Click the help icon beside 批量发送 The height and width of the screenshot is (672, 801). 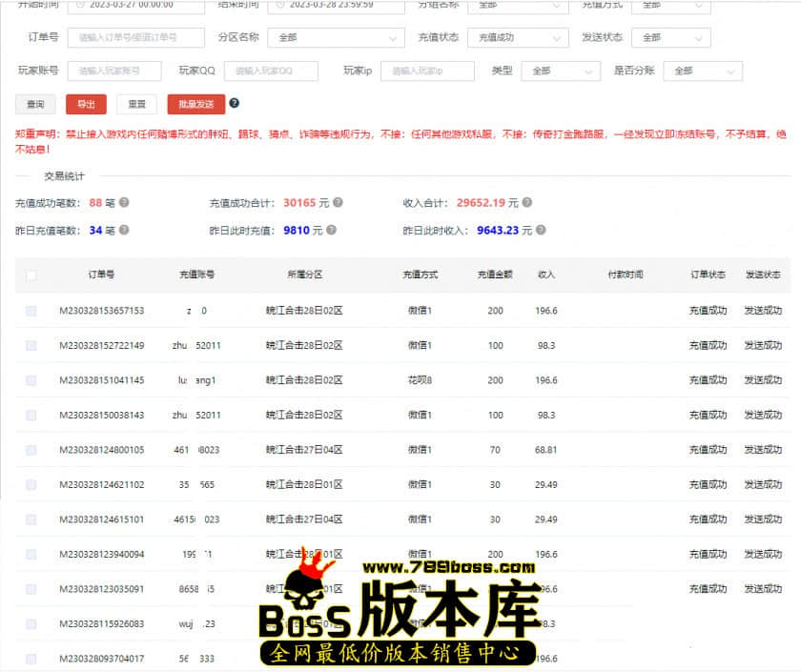235,103
